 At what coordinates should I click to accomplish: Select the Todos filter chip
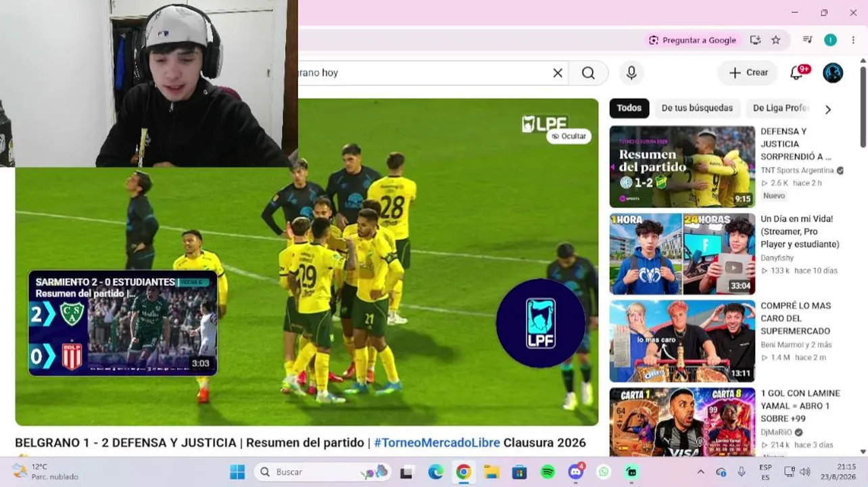[629, 108]
